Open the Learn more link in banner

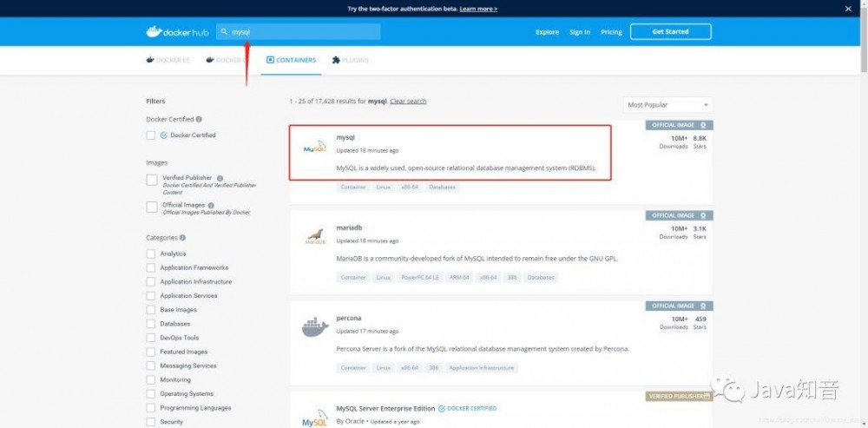pos(478,9)
